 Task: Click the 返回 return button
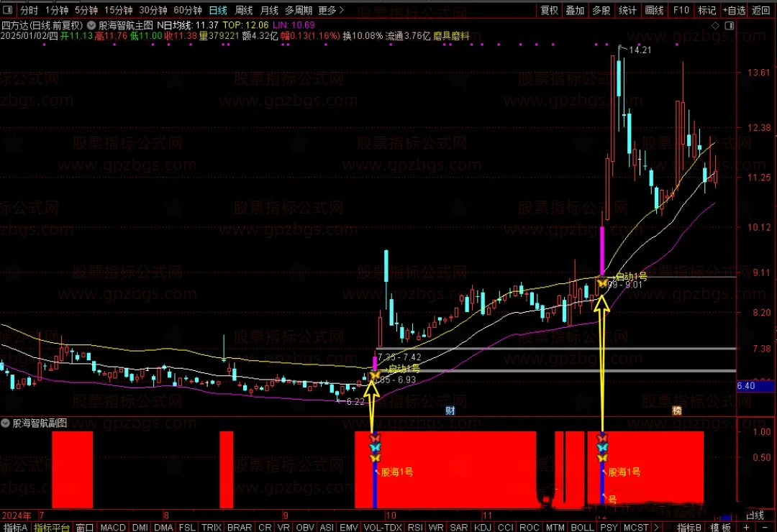pos(761,10)
